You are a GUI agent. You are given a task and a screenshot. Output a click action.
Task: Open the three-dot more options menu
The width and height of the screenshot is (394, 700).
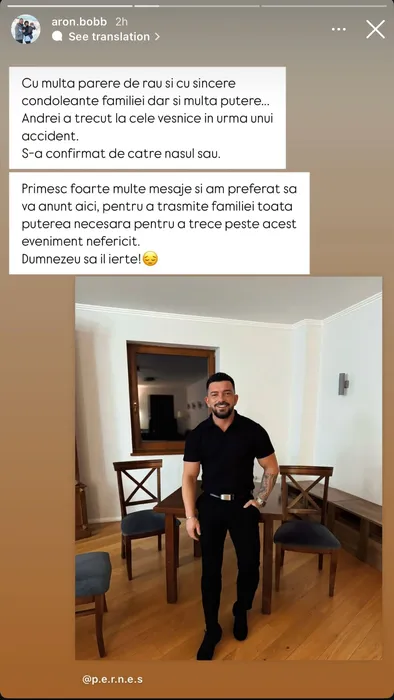[339, 29]
